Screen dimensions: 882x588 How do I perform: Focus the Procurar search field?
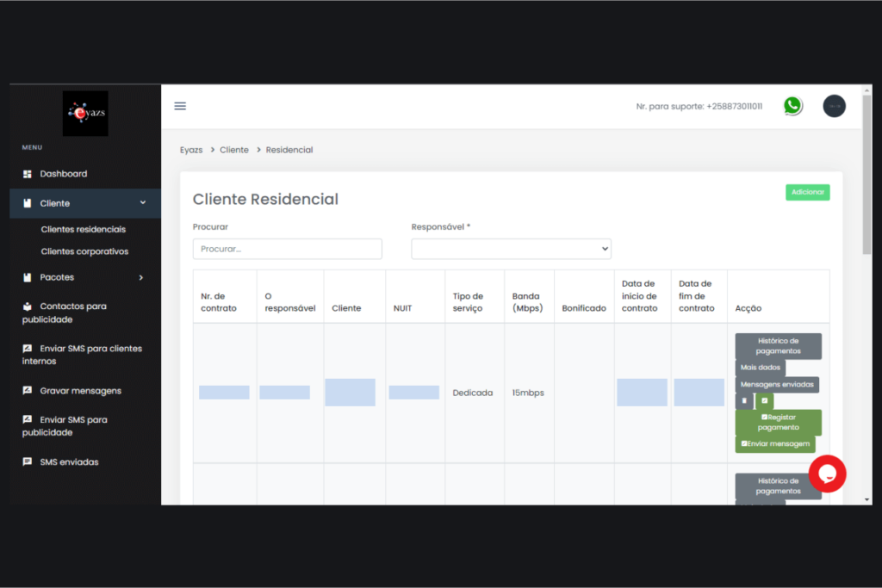click(288, 249)
